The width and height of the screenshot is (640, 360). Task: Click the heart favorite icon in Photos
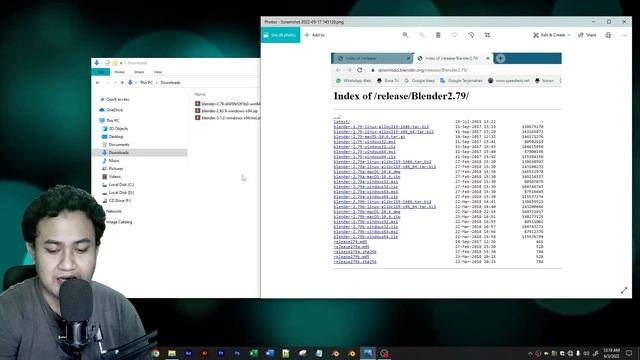(454, 35)
